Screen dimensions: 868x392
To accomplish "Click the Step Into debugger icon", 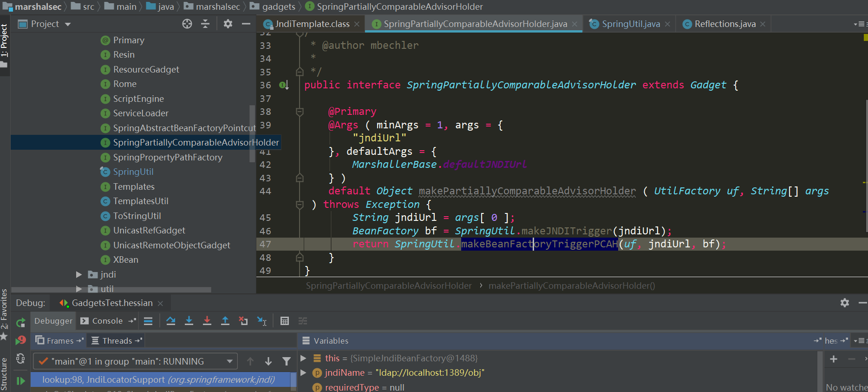I will (189, 321).
